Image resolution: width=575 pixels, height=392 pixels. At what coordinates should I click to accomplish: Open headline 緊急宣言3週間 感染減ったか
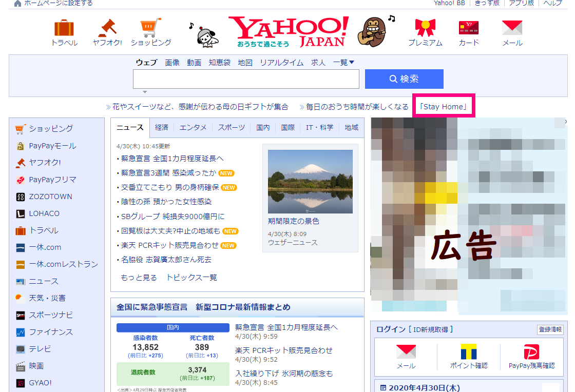coord(169,173)
